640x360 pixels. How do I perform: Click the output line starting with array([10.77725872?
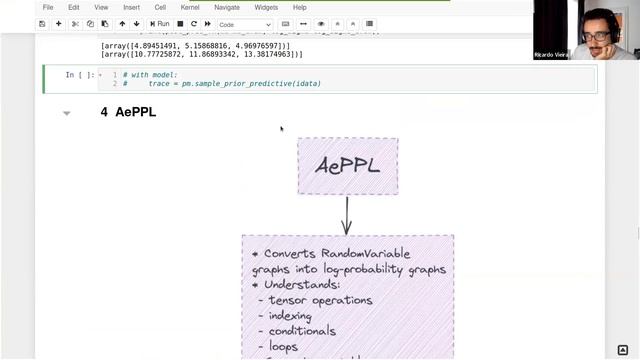pyautogui.click(x=202, y=54)
